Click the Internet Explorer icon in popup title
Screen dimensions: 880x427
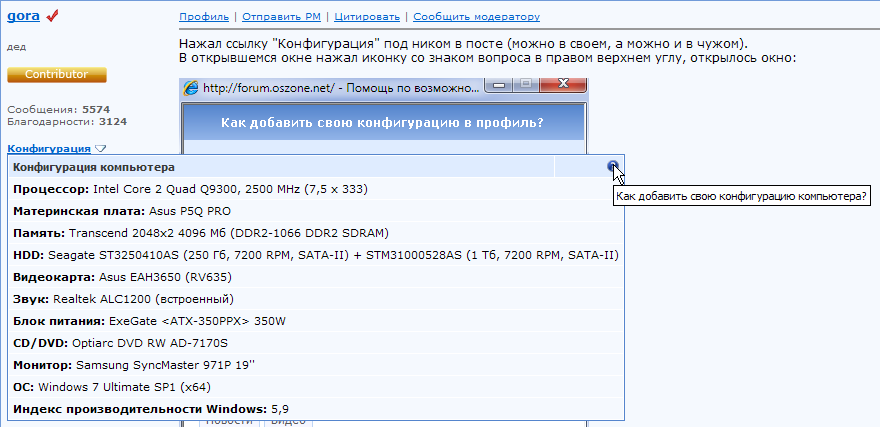click(191, 88)
